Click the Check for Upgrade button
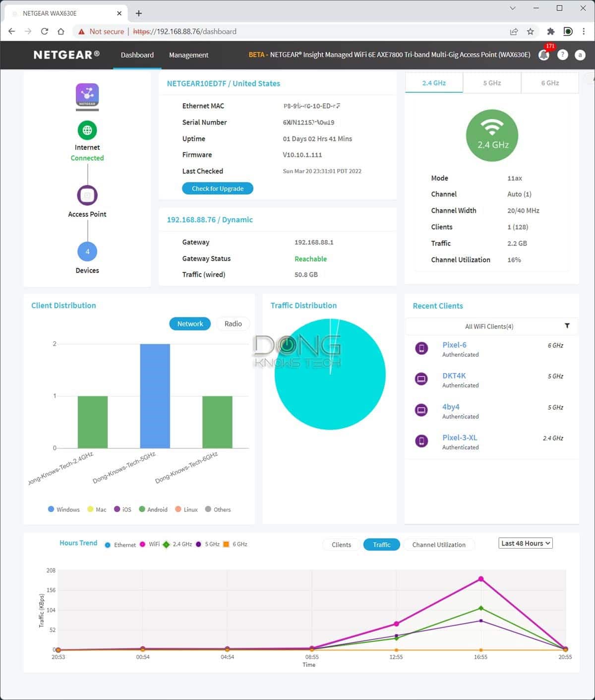This screenshot has width=595, height=700. 218,189
